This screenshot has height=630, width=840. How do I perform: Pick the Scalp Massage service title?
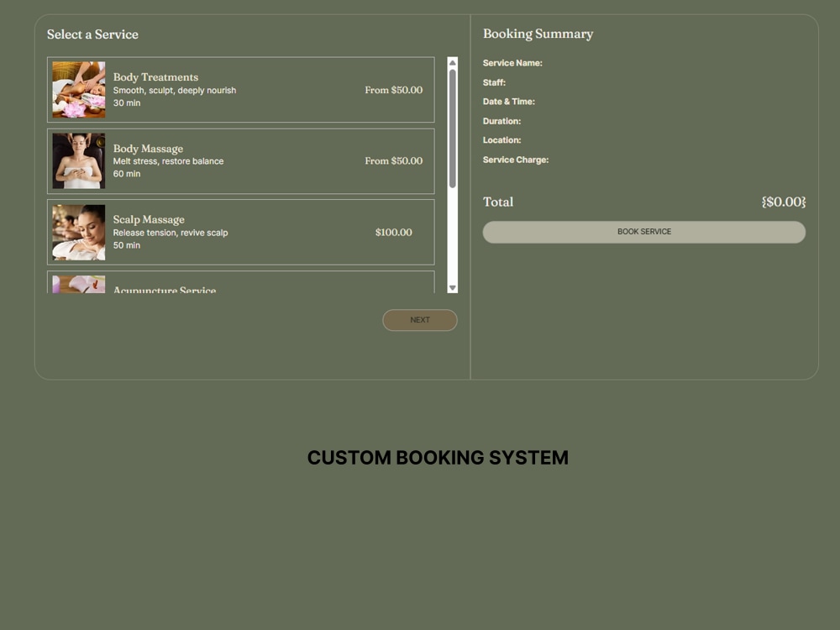coord(149,219)
